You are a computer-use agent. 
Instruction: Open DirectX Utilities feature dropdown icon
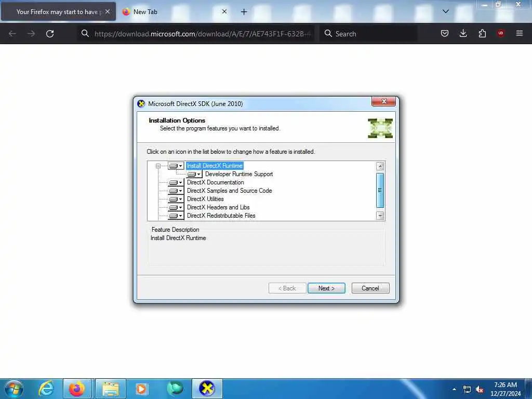click(x=176, y=199)
